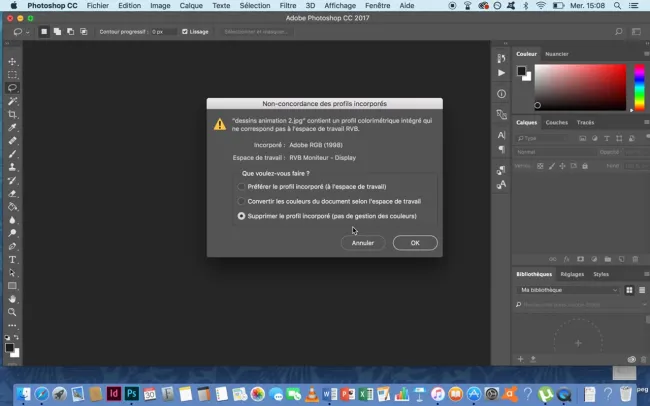Click OK in profile mismatch dialog
Image resolution: width=650 pixels, height=406 pixels.
(415, 243)
